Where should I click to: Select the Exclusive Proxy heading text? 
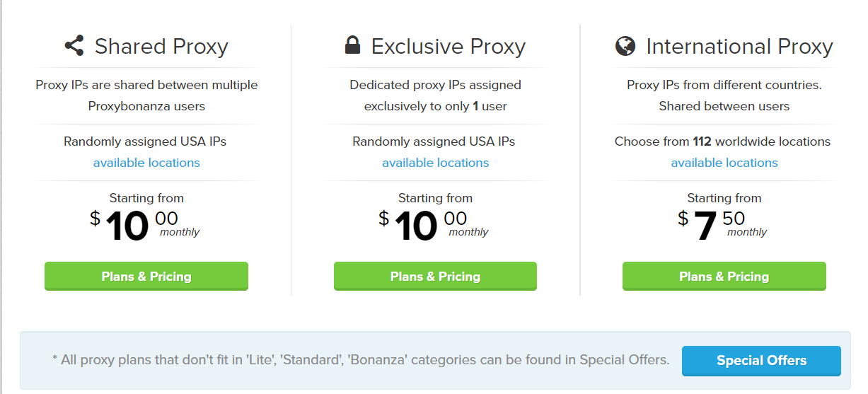[448, 47]
